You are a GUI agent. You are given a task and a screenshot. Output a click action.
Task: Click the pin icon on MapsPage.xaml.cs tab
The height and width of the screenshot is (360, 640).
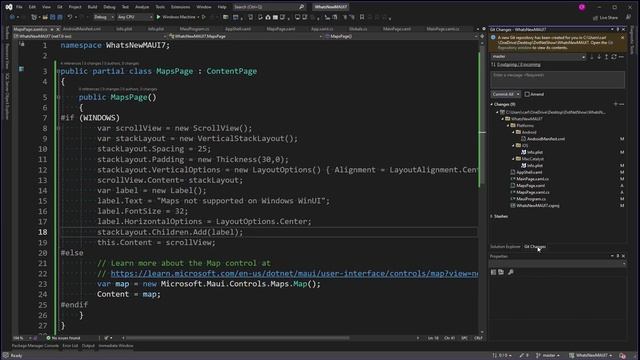52,29
